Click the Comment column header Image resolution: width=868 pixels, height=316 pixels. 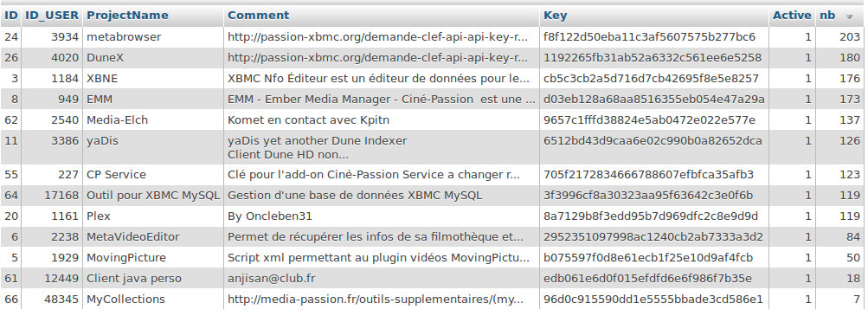259,16
